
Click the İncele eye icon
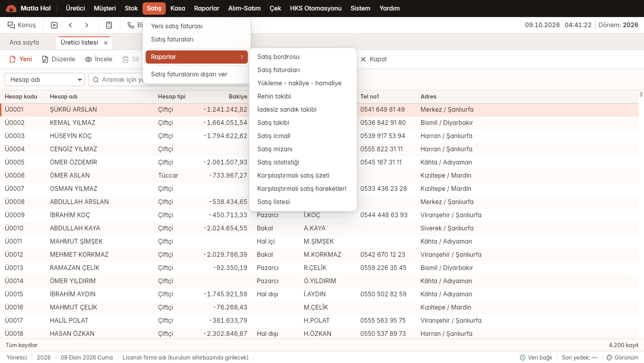(88, 59)
